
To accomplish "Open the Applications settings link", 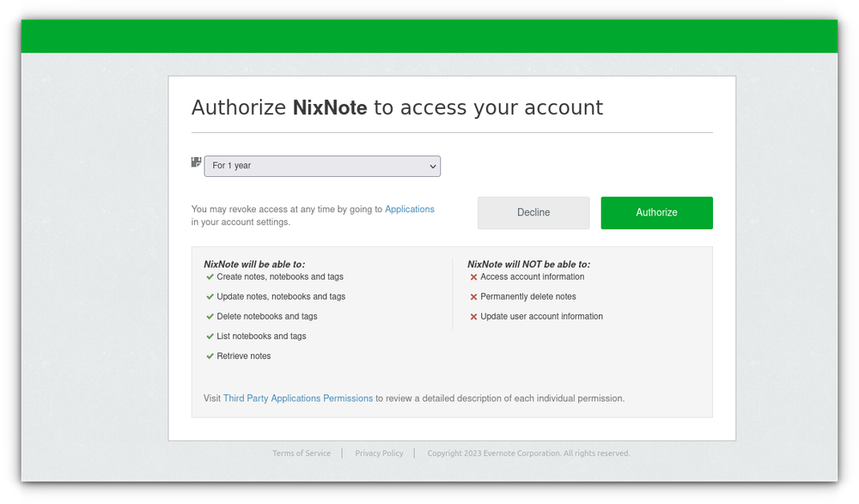I will pos(410,209).
